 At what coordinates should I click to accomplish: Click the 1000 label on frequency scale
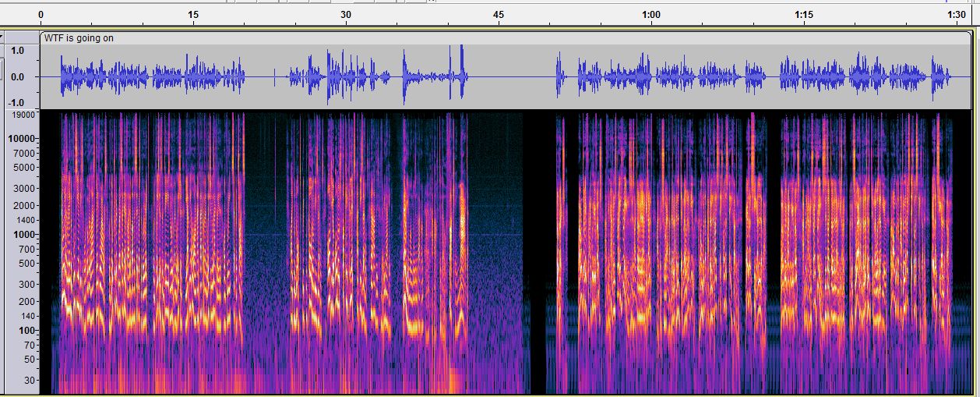pos(25,235)
